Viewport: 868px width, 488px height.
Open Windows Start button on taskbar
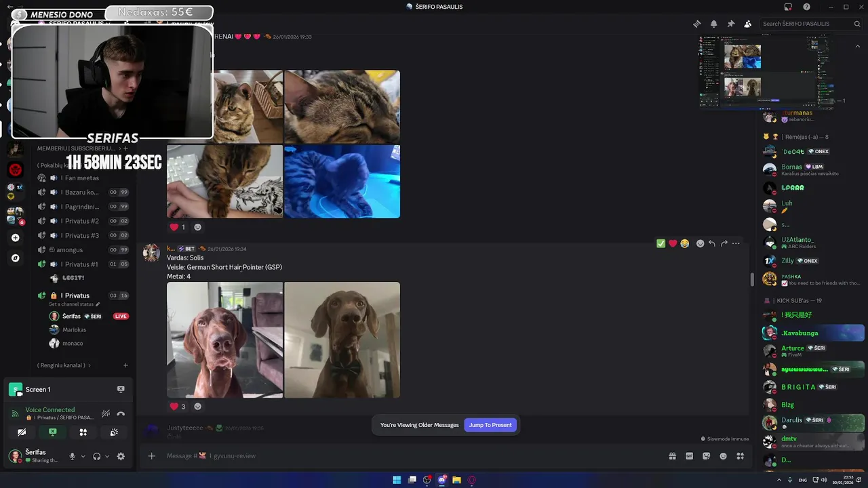[397, 480]
